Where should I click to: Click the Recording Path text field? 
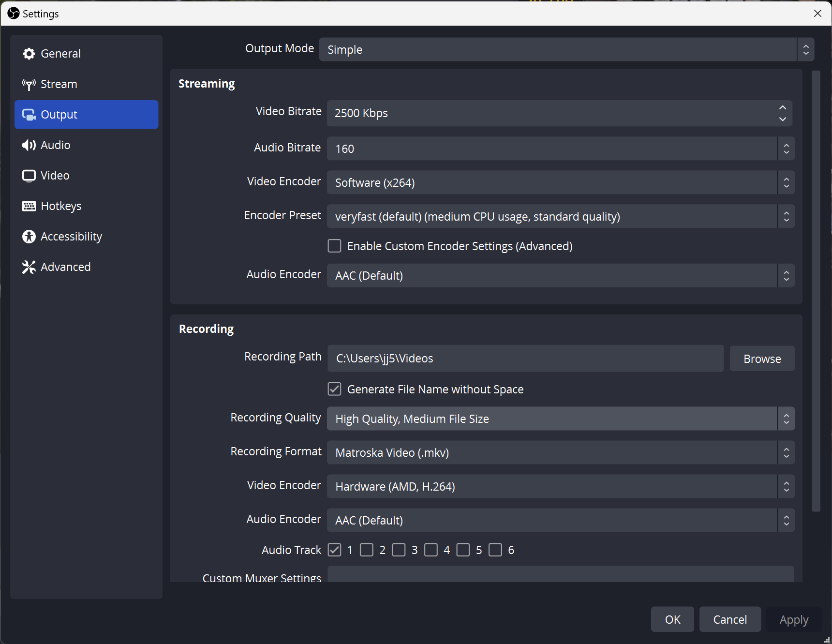pos(525,359)
